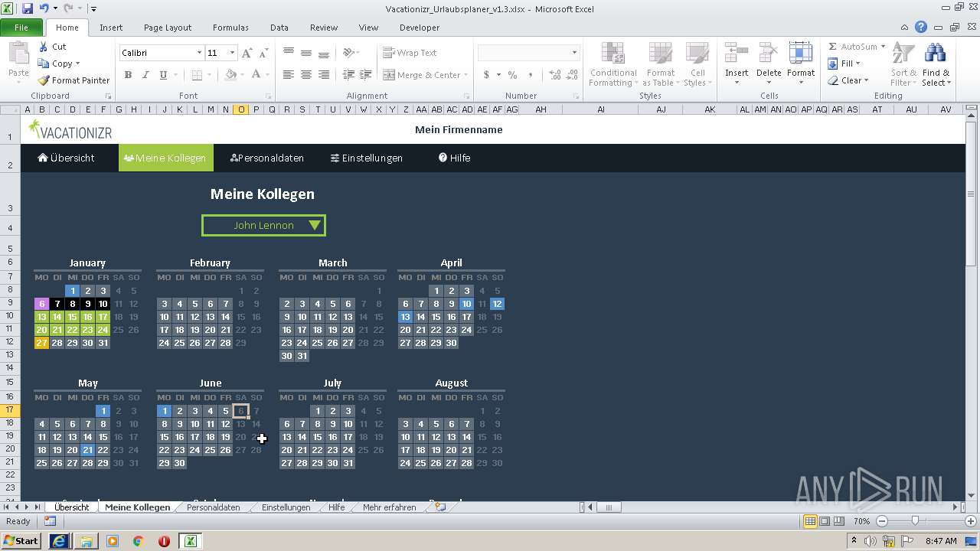Click Save icon in Quick Access Toolbar
This screenshot has height=551, width=980.
[x=28, y=8]
